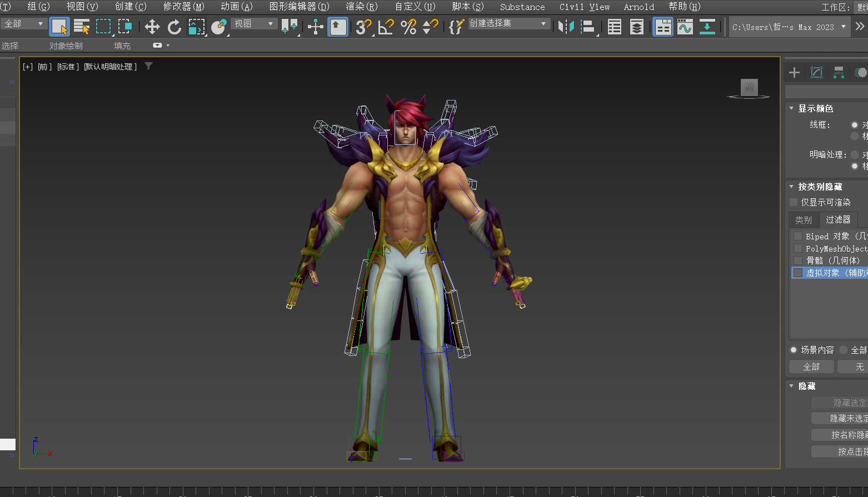This screenshot has width=868, height=497.
Task: Switch to the 类别 tab
Action: click(804, 220)
